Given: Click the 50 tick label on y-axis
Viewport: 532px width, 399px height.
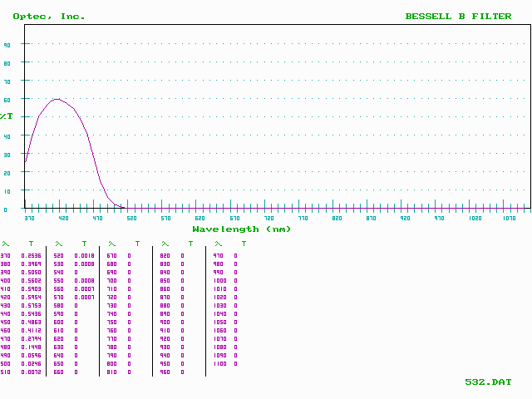Looking at the screenshot, I should click(7, 118).
